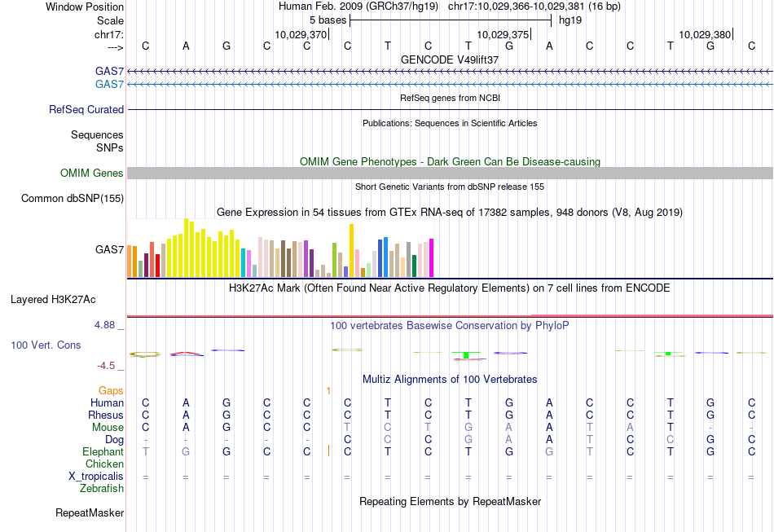The width and height of the screenshot is (774, 532).
Task: Click the orange gap count 1
Action: pos(329,391)
